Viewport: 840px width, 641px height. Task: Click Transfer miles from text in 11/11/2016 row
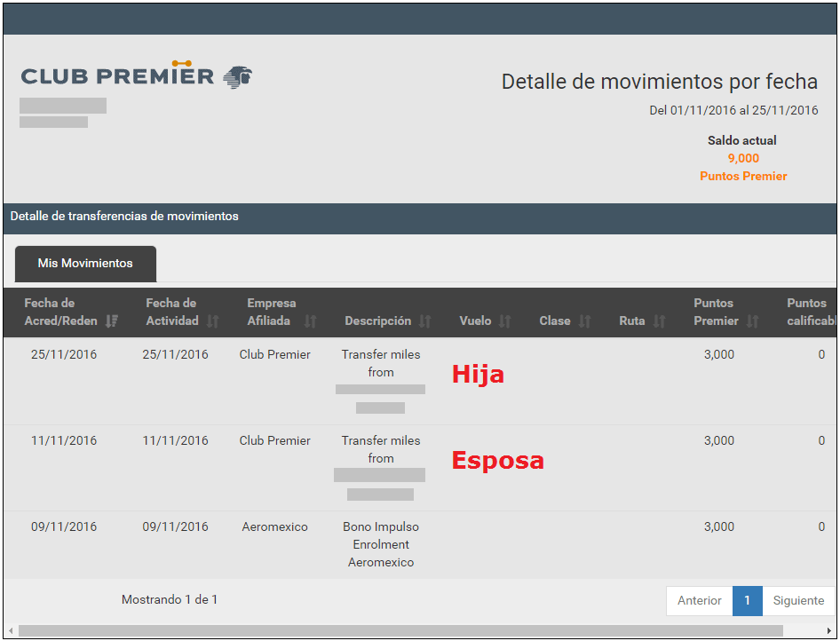click(x=381, y=449)
